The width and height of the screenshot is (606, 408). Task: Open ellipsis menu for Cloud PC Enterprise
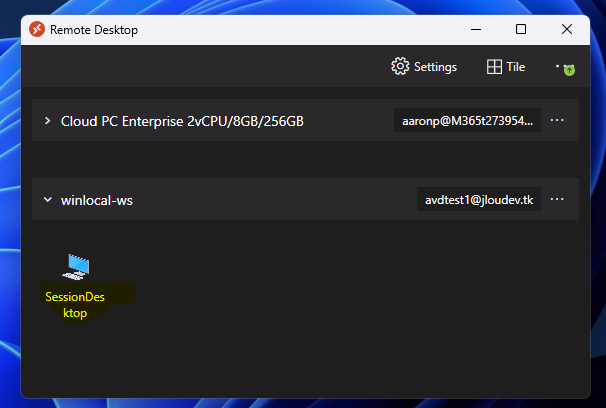pos(557,121)
